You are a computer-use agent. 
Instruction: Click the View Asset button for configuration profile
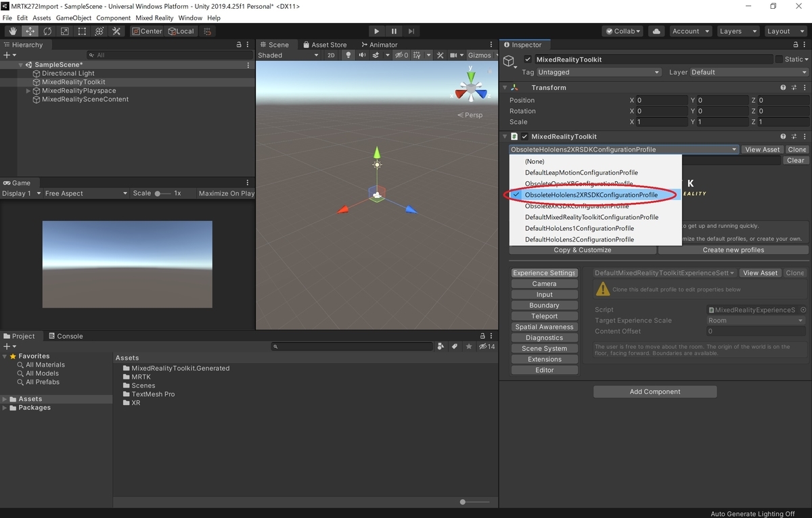coord(762,149)
